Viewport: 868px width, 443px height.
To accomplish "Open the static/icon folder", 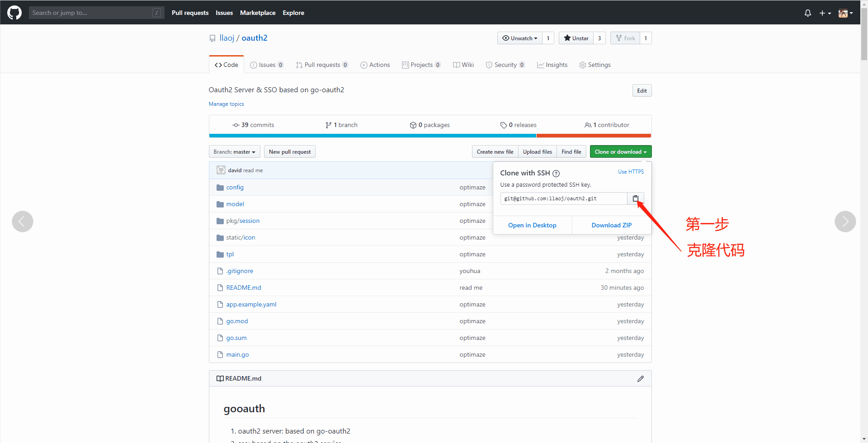I will click(241, 238).
